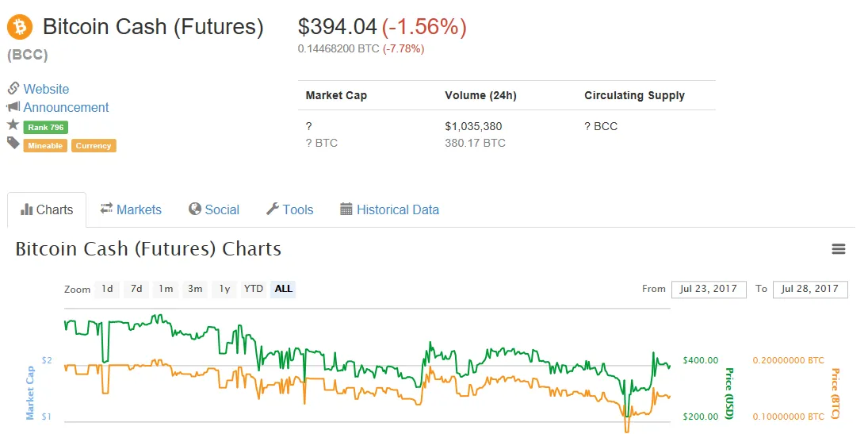The image size is (868, 434).
Task: Open the chart hamburger menu icon
Action: coord(838,249)
